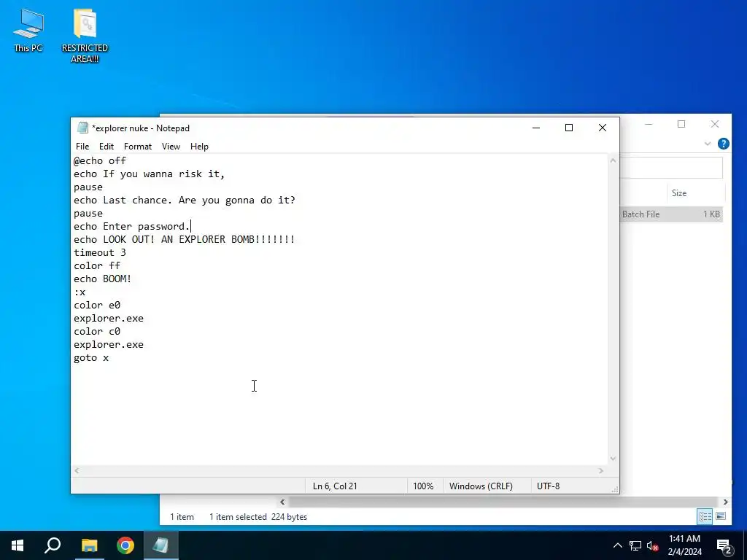Click 'Ln 6, Col 21' status entry

tap(335, 486)
